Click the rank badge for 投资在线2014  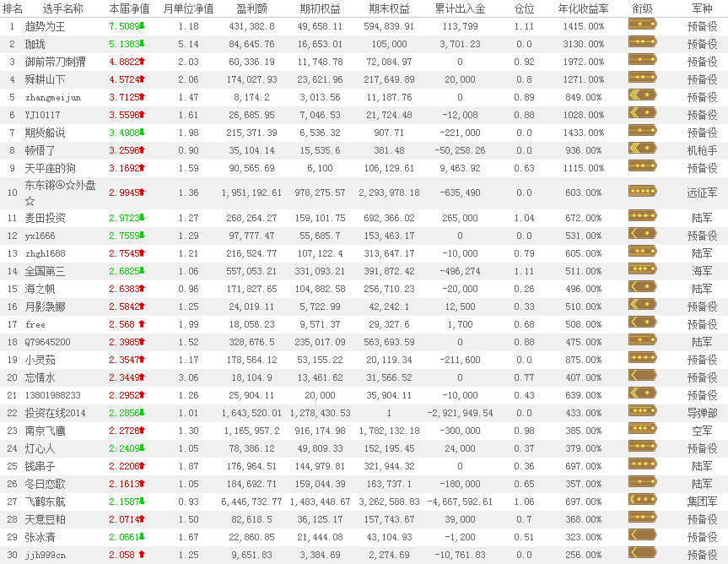[x=643, y=410]
